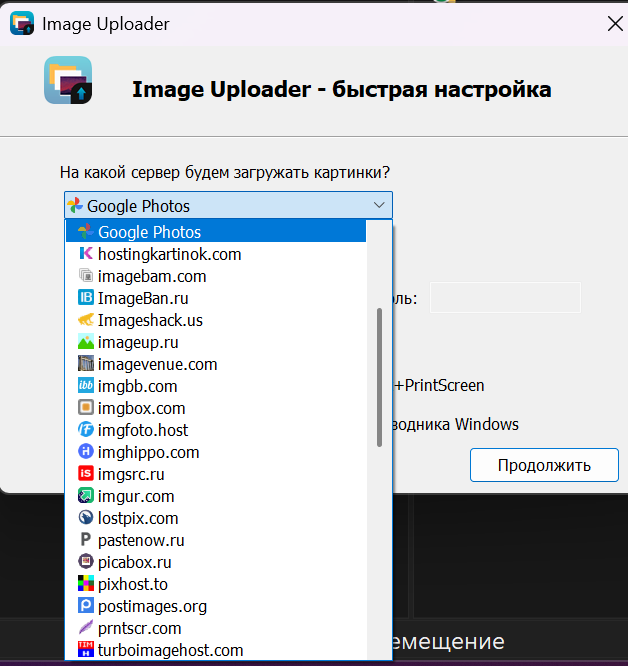Pick Imageshack.us as upload server
Viewport: 628px width, 666px height.
click(216, 320)
